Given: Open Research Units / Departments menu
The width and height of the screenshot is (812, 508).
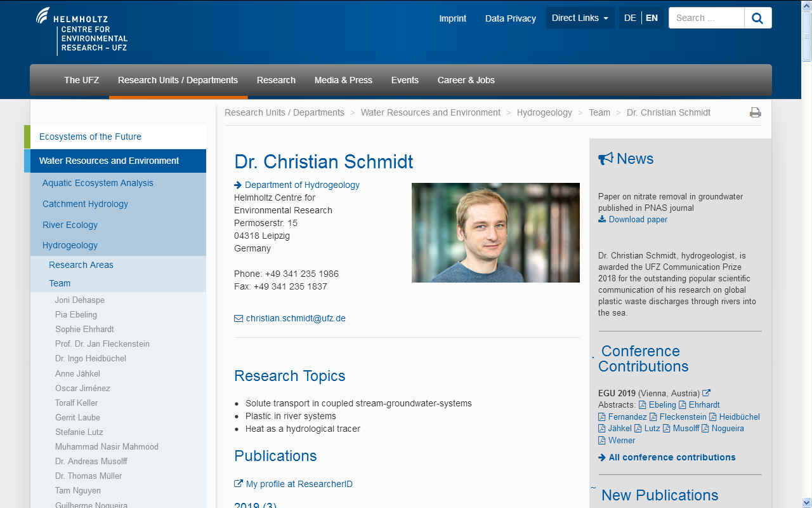Looking at the screenshot, I should coord(178,80).
